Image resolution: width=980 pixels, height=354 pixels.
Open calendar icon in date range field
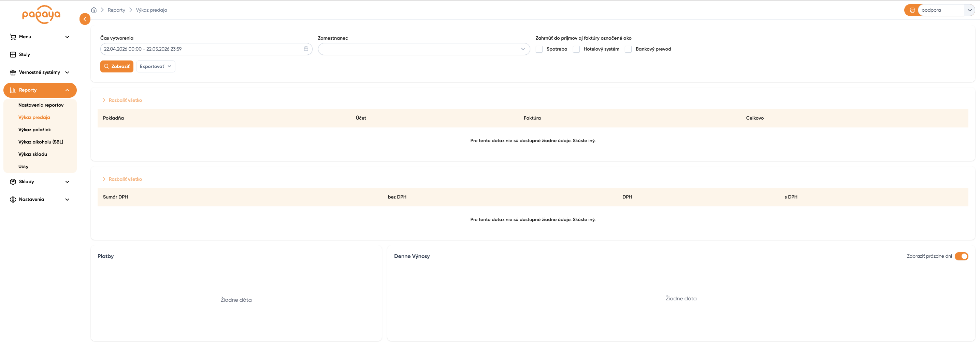pyautogui.click(x=306, y=49)
